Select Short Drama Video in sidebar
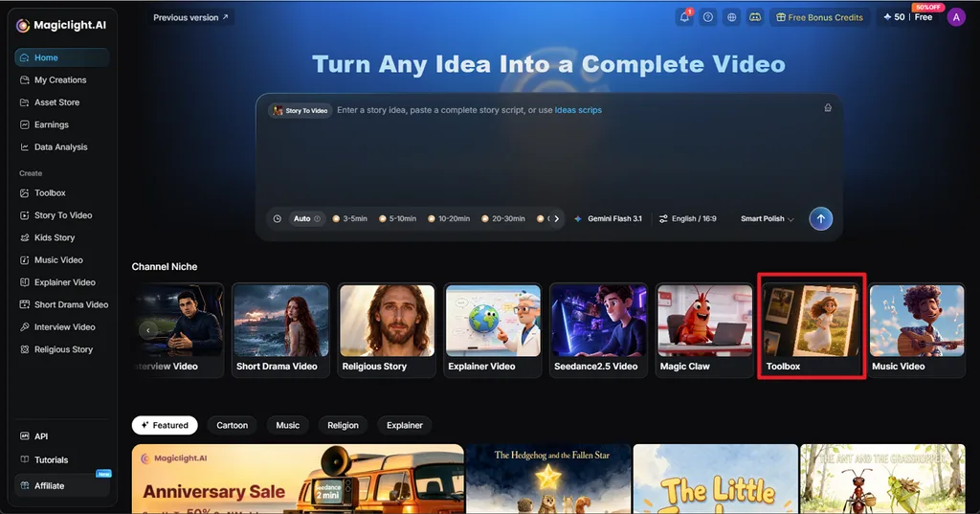 click(62, 304)
